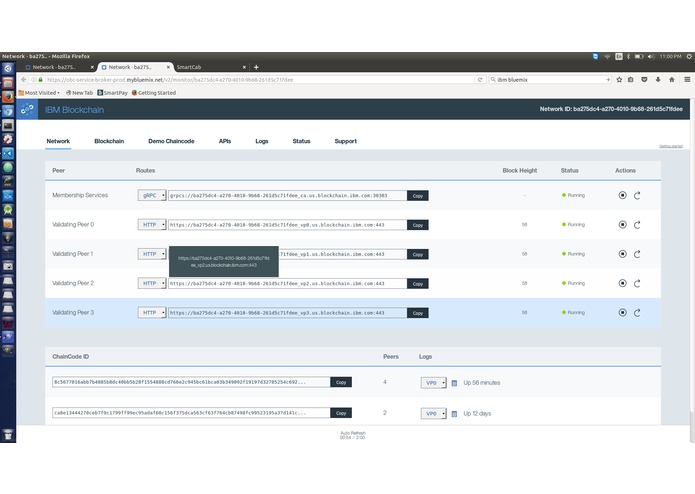The width and height of the screenshot is (695, 494).
Task: Click the IBM Blockchain logo icon
Action: (x=27, y=109)
